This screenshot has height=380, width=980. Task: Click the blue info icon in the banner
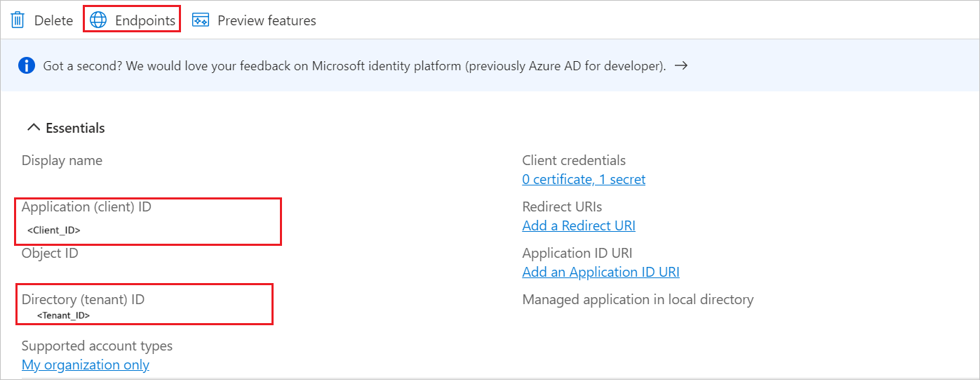27,66
